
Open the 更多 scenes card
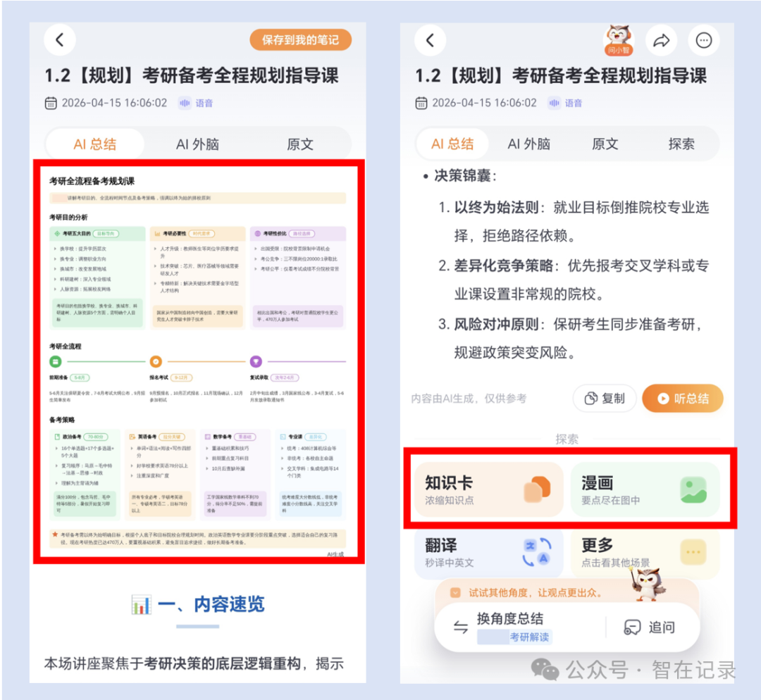tap(645, 553)
